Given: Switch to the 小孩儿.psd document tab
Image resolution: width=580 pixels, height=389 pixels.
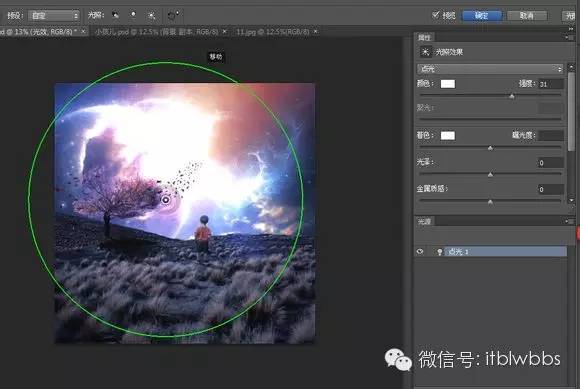Looking at the screenshot, I should point(156,32).
